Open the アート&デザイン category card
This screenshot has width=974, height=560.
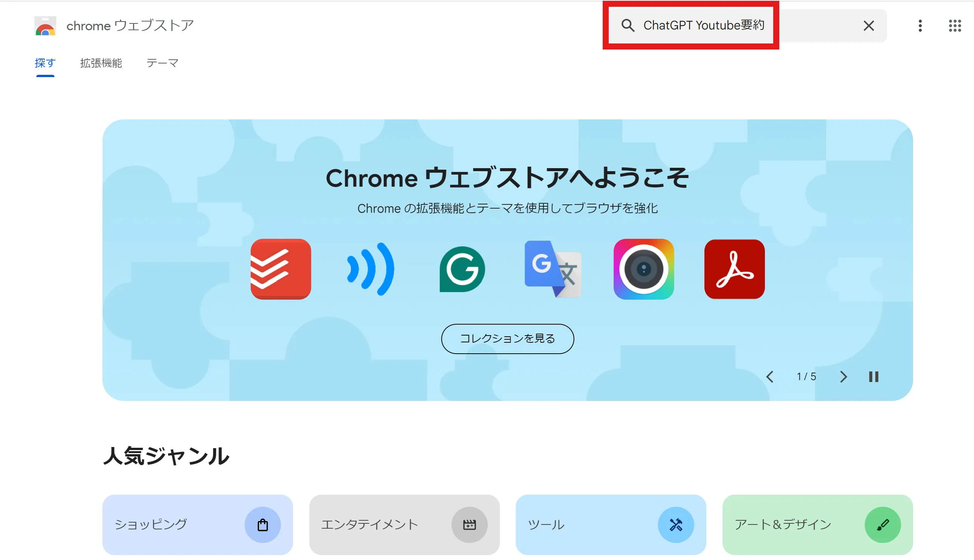[817, 524]
